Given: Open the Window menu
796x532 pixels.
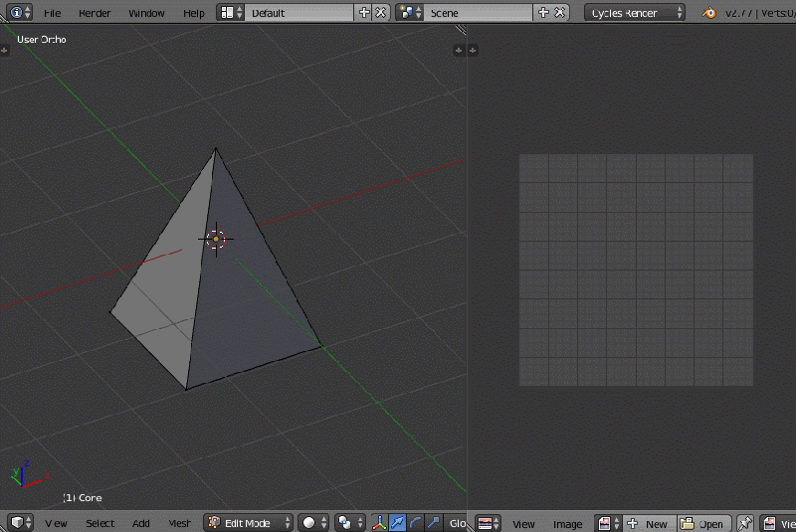Looking at the screenshot, I should pos(146,13).
